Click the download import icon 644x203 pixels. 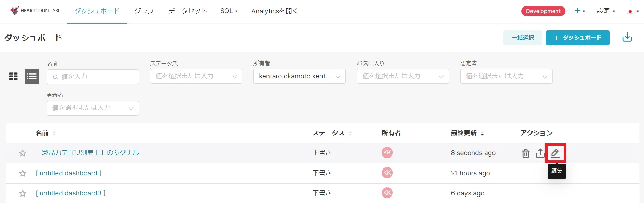tap(627, 38)
